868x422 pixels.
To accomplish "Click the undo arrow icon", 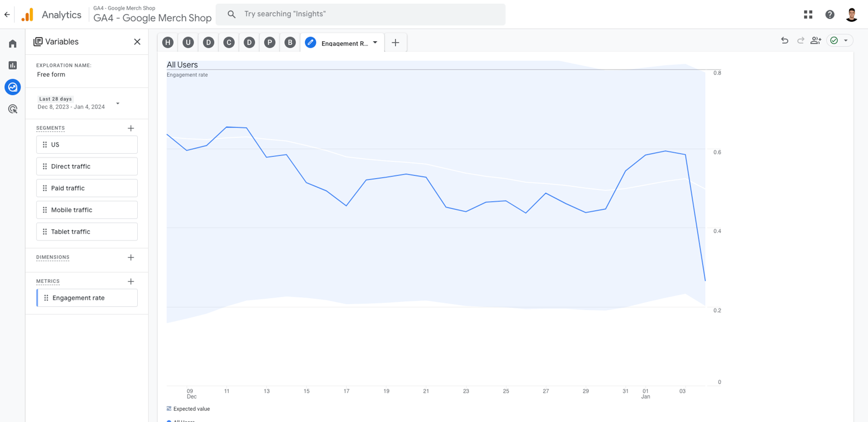I will 784,40.
